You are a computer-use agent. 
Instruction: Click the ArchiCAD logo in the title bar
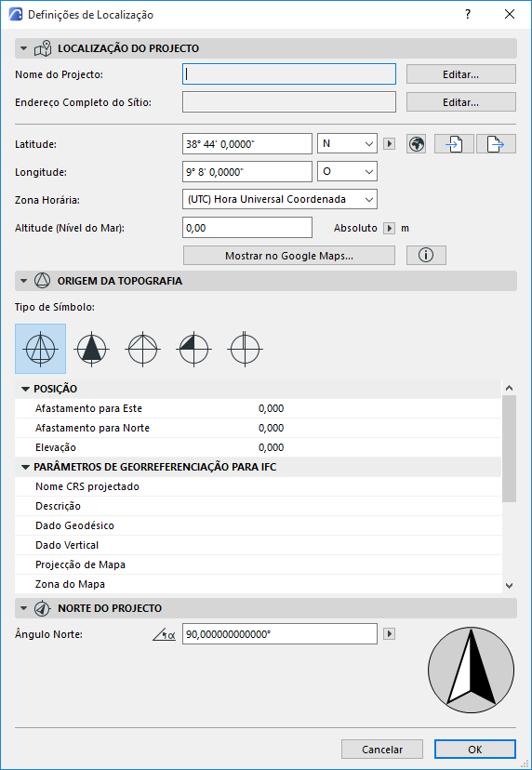coord(16,15)
